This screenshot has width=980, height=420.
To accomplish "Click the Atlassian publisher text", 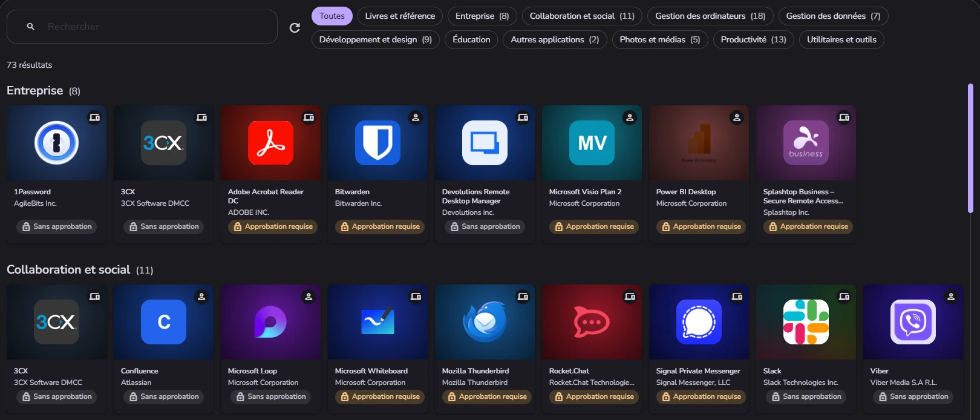I will [x=136, y=382].
